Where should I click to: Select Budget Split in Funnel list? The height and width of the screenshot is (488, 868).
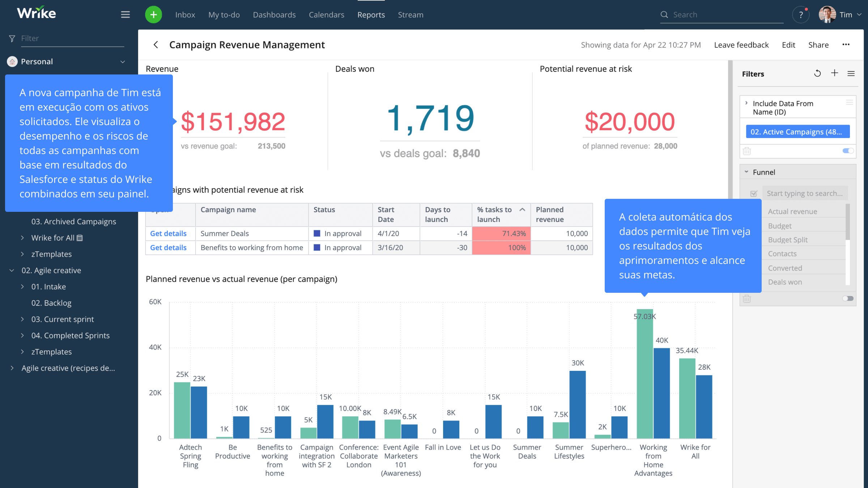[788, 240]
